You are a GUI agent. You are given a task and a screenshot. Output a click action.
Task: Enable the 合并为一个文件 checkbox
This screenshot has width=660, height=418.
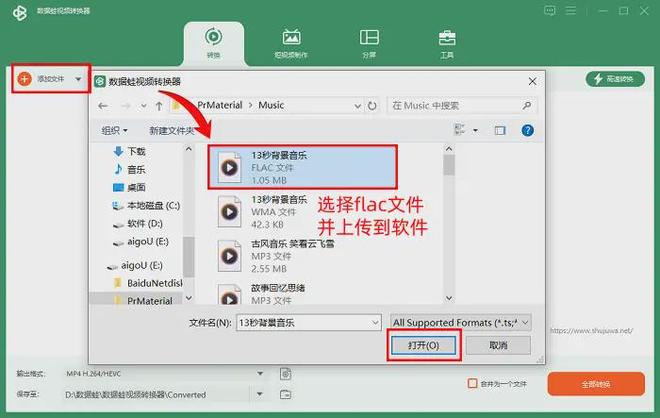[x=473, y=383]
